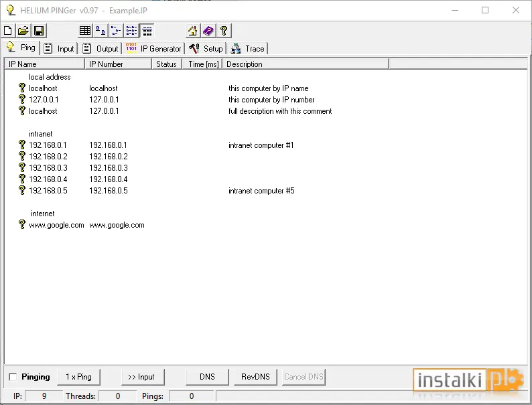Select the 192.168.0.4 IP name entry
Screen dimensions: 532x405
48,179
